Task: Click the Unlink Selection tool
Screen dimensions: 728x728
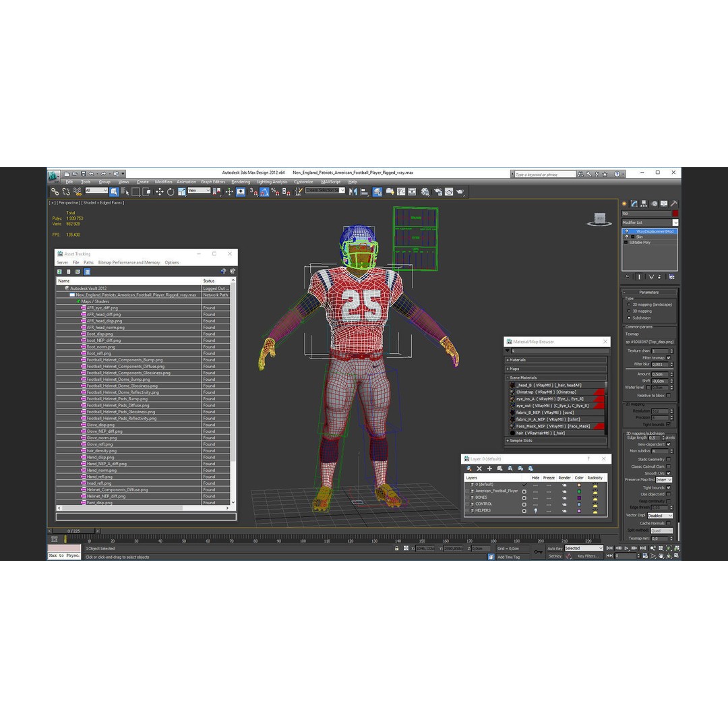Action: click(66, 191)
